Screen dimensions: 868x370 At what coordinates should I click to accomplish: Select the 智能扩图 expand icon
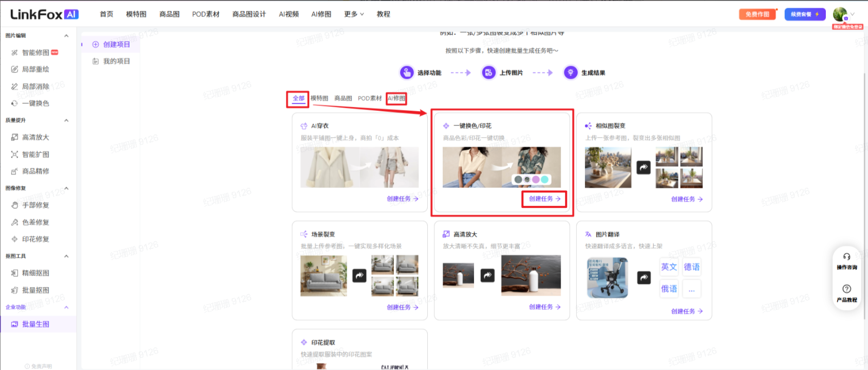(x=14, y=154)
